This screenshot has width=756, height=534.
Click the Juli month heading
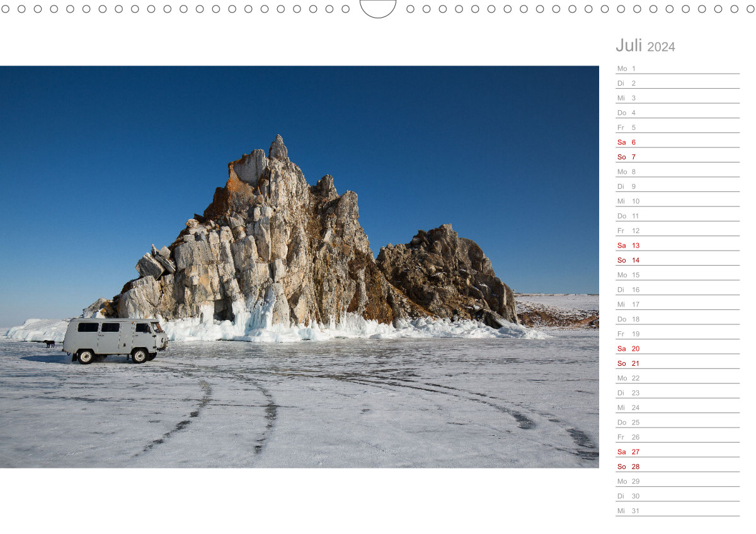coord(629,45)
